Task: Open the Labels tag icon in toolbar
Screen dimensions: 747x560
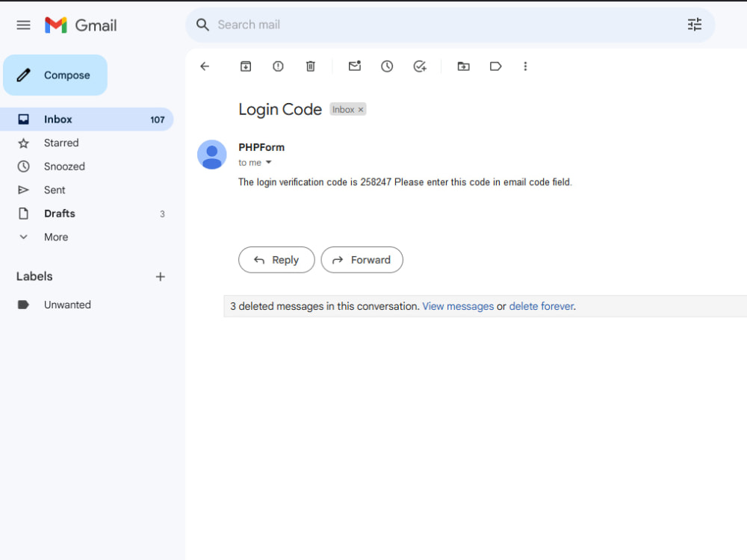Action: [x=495, y=66]
